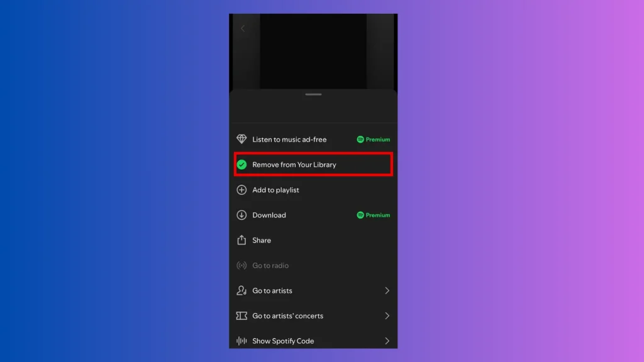Click the diamond icon for ad-free listening
Image resolution: width=644 pixels, height=362 pixels.
tap(241, 139)
